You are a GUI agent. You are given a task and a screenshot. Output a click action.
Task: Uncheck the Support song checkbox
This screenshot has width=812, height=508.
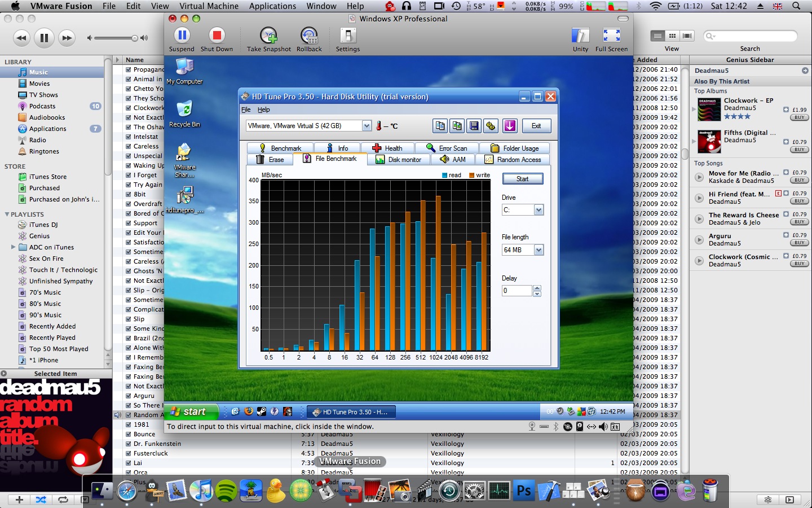coord(129,223)
